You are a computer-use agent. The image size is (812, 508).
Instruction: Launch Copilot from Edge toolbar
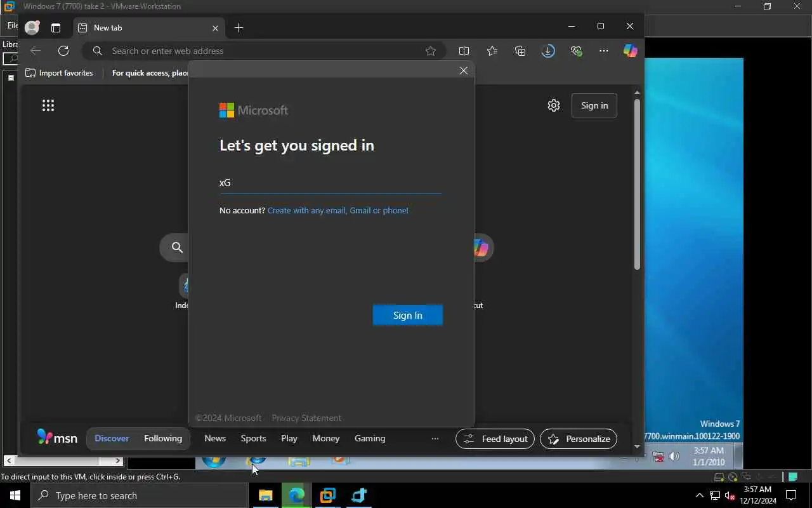(630, 51)
